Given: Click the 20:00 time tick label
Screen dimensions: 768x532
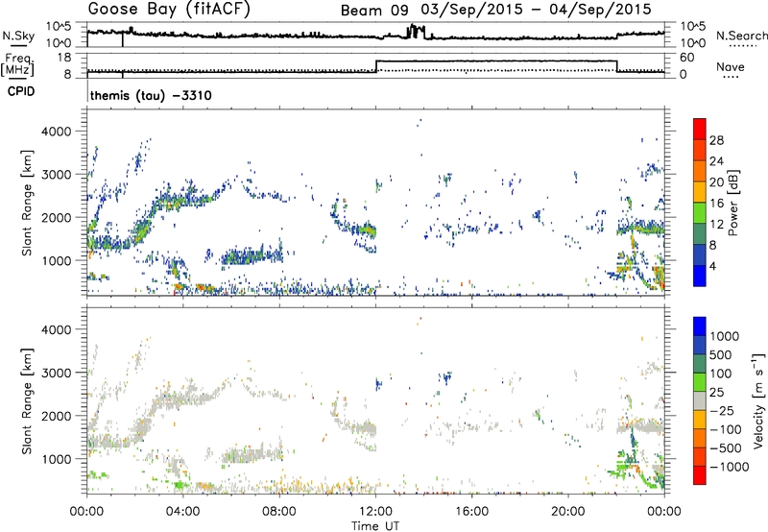Looking at the screenshot, I should (568, 512).
